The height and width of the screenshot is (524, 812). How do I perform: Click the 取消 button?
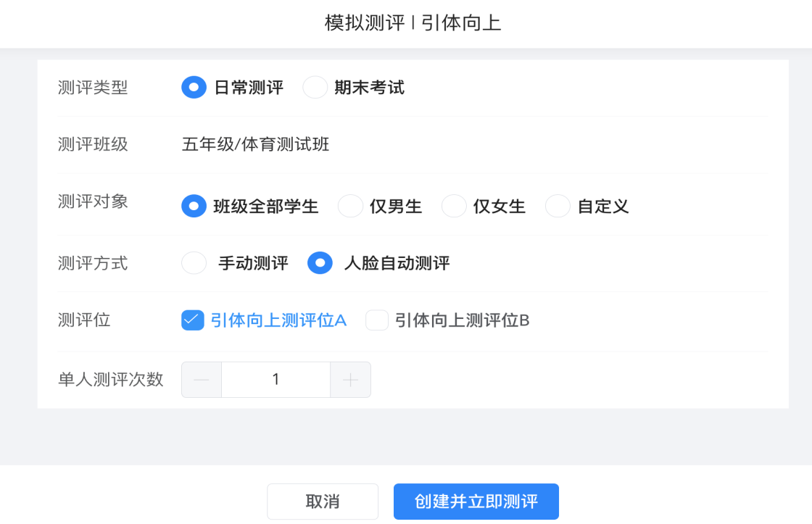click(x=323, y=502)
